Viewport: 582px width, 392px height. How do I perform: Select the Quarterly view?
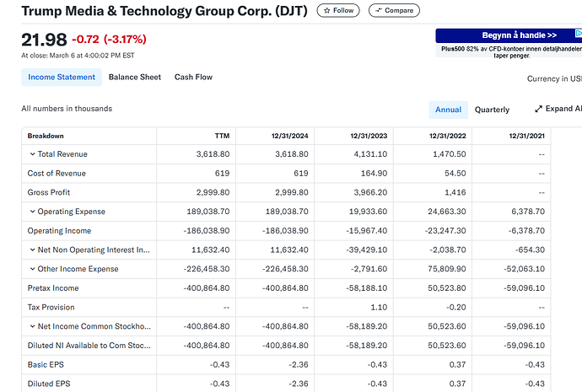pos(493,110)
